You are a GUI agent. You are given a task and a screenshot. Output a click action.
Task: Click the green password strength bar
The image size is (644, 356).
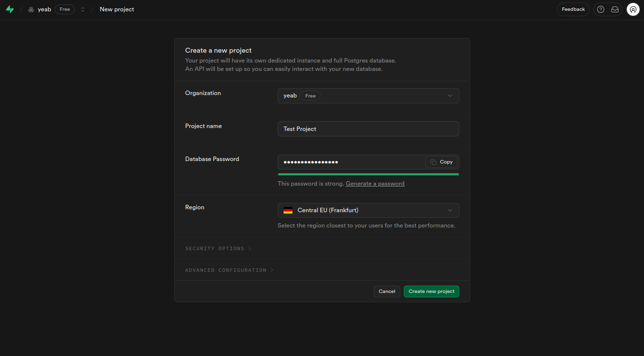point(368,174)
